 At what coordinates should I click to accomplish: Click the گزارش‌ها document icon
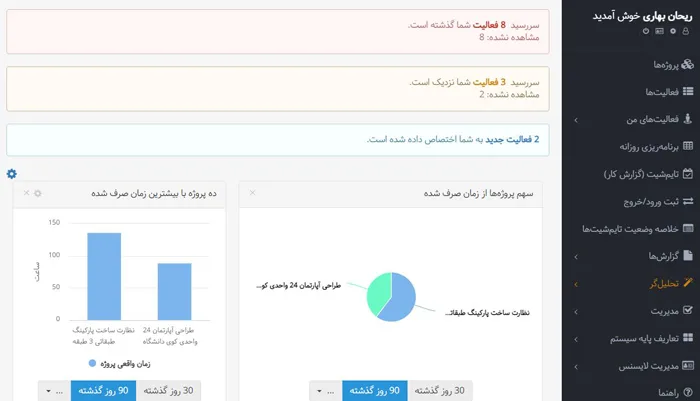688,255
